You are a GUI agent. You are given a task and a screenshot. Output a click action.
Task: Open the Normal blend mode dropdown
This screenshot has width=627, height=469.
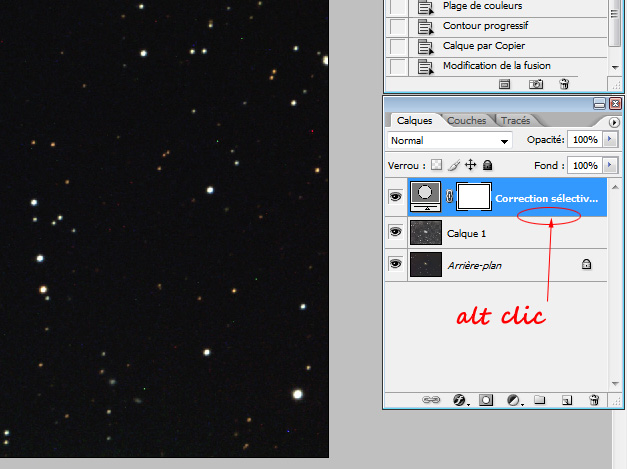point(450,141)
